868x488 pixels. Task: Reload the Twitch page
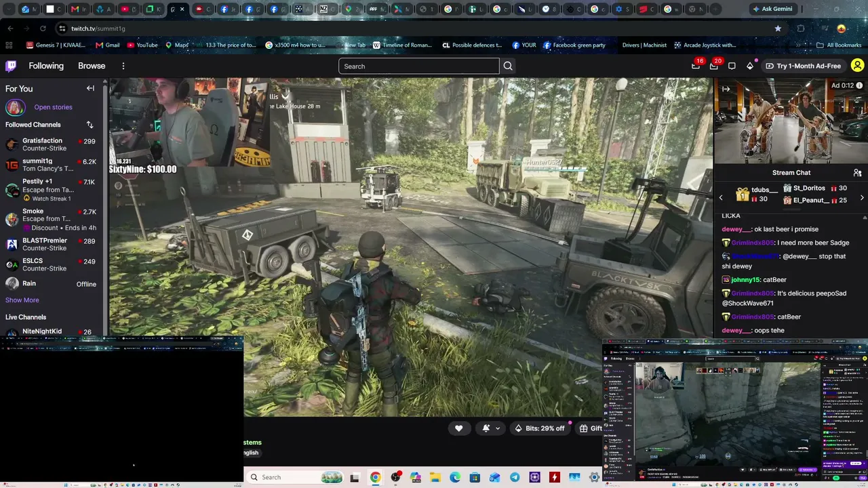(43, 28)
